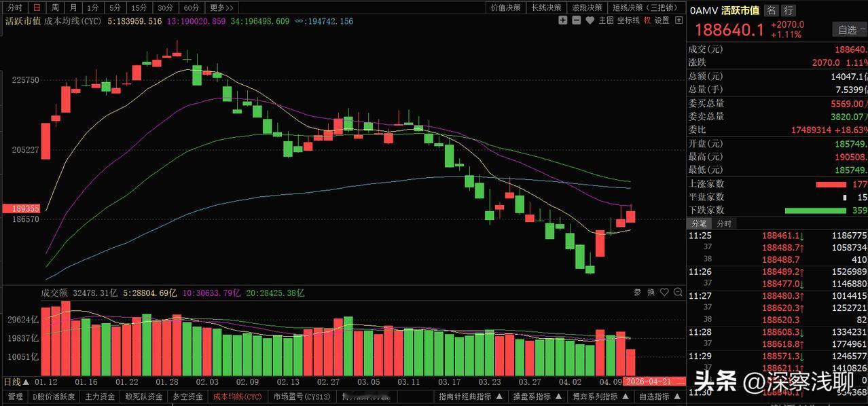Select the 分时 period tab

point(15,7)
